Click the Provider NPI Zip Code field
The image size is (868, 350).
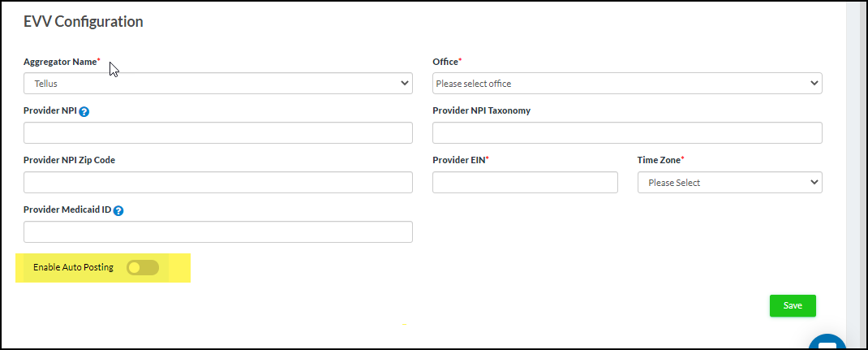(x=218, y=183)
